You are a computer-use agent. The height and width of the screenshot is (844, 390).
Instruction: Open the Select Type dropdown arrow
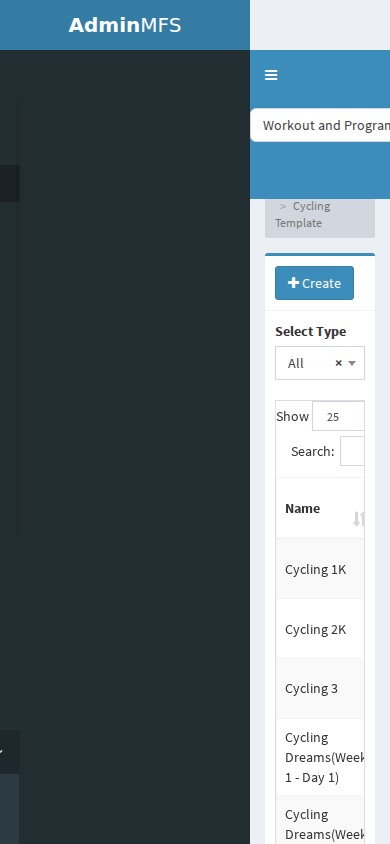pyautogui.click(x=352, y=363)
